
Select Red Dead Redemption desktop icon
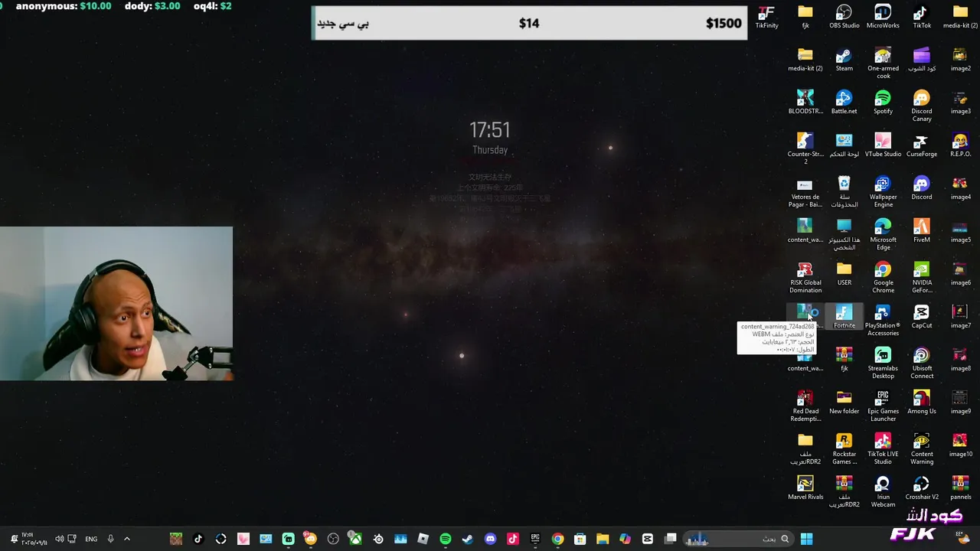pyautogui.click(x=805, y=406)
